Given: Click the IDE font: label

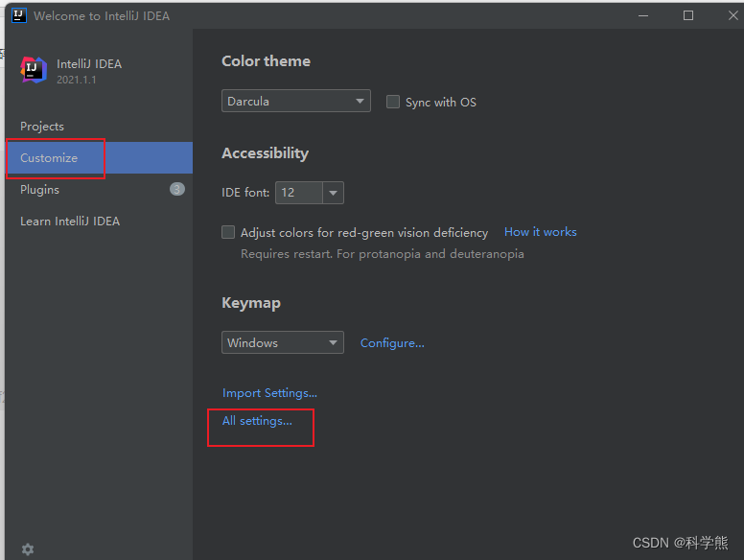Looking at the screenshot, I should coord(245,193).
